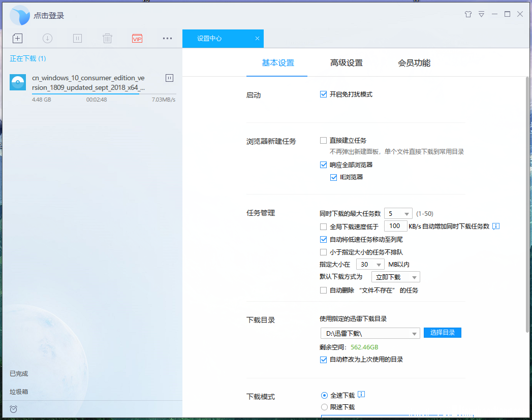Uncheck 开启免打扰模式 checkbox
The image size is (532, 420).
pos(323,94)
